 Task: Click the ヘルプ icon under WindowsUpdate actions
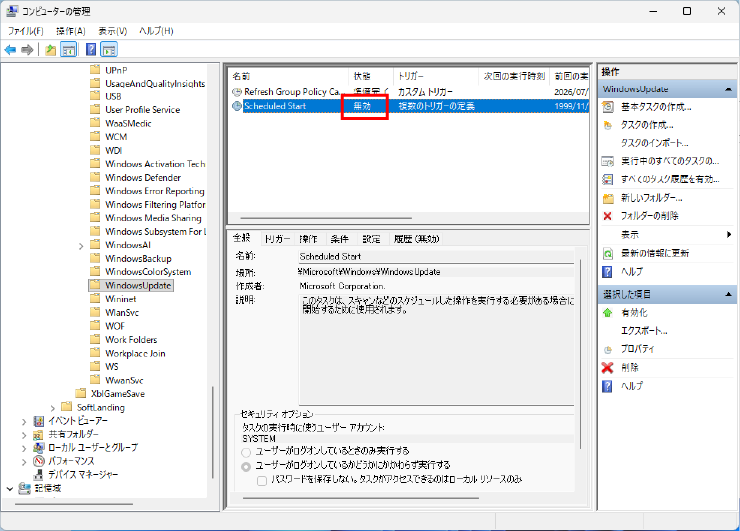point(607,272)
